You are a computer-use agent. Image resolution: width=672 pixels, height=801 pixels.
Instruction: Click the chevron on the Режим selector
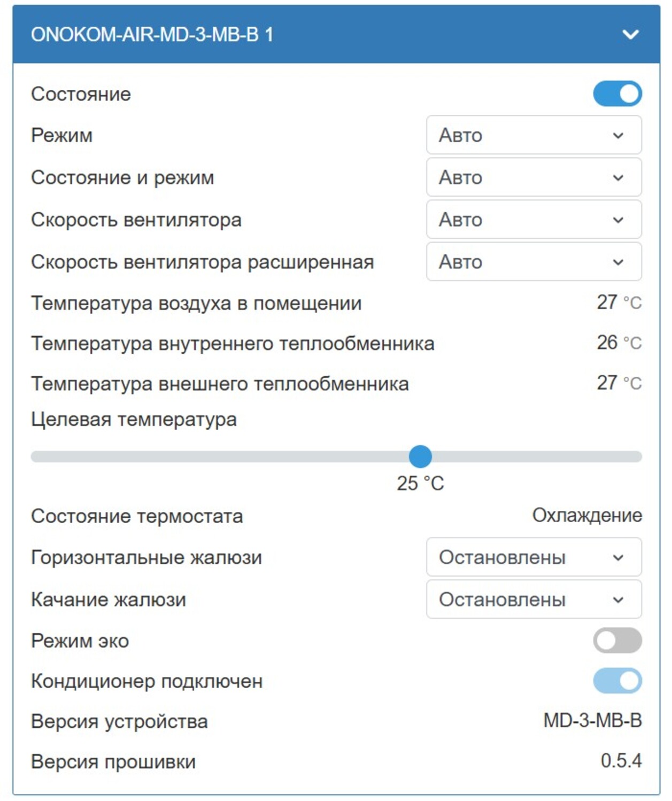pyautogui.click(x=619, y=135)
